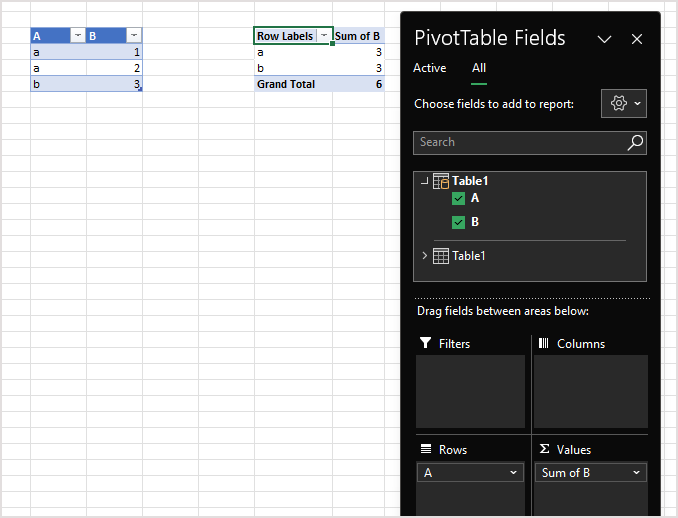Select pivot row label 'a'
Screen dimensions: 678x518
[293, 52]
